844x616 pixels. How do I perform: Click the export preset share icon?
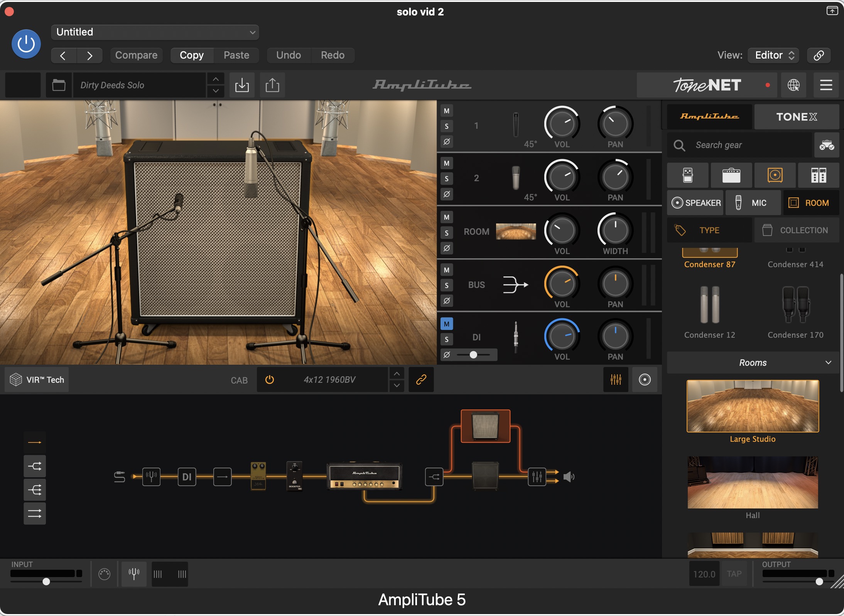click(272, 85)
